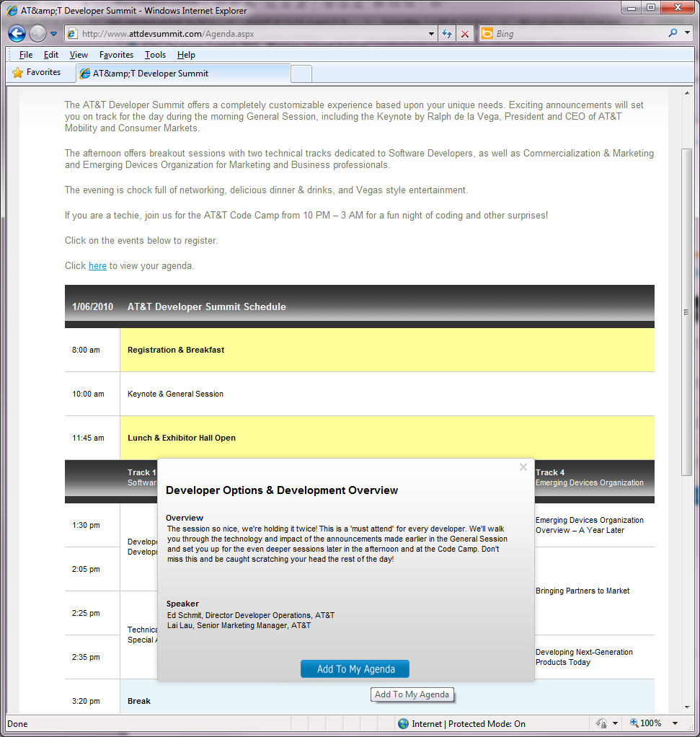Image resolution: width=700 pixels, height=737 pixels.
Task: Open the Favorites menu
Action: [x=116, y=55]
